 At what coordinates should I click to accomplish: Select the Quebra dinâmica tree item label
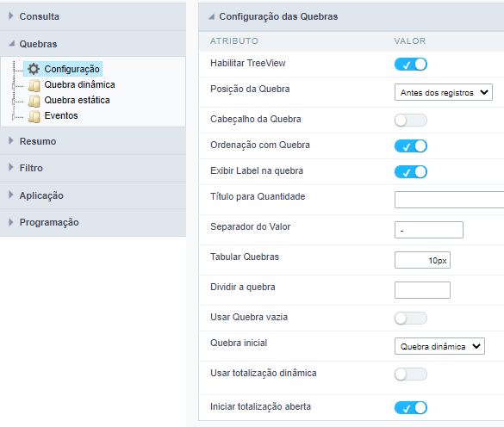[79, 84]
